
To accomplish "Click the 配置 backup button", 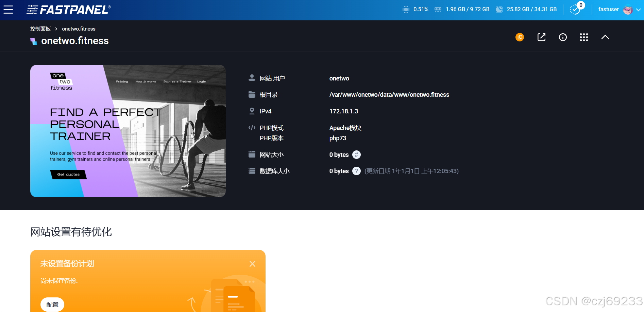I will tap(52, 305).
